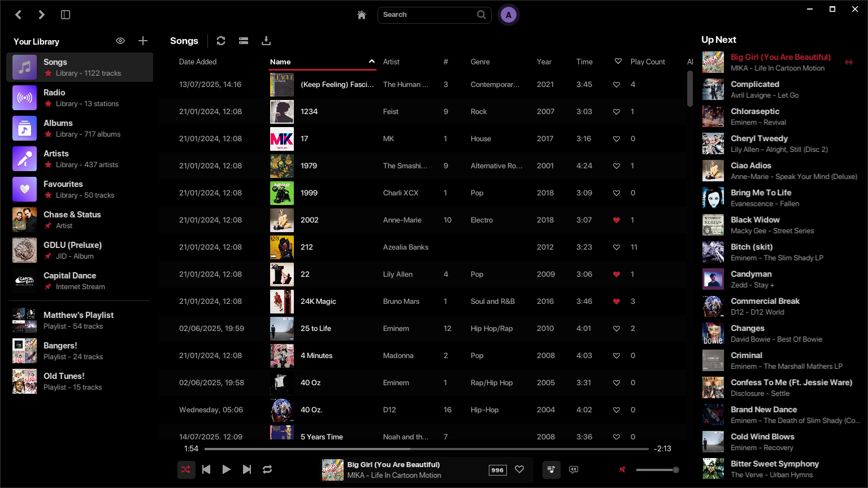868x488 pixels.
Task: Favourite the currently playing Big Girl track
Action: (x=519, y=469)
